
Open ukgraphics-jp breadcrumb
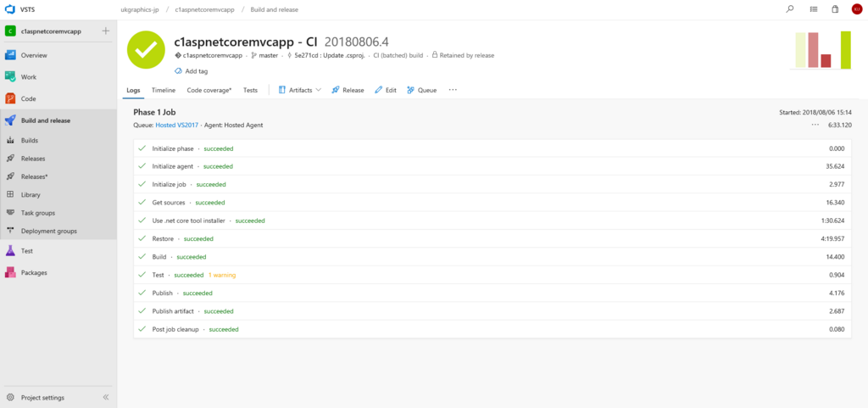tap(140, 10)
